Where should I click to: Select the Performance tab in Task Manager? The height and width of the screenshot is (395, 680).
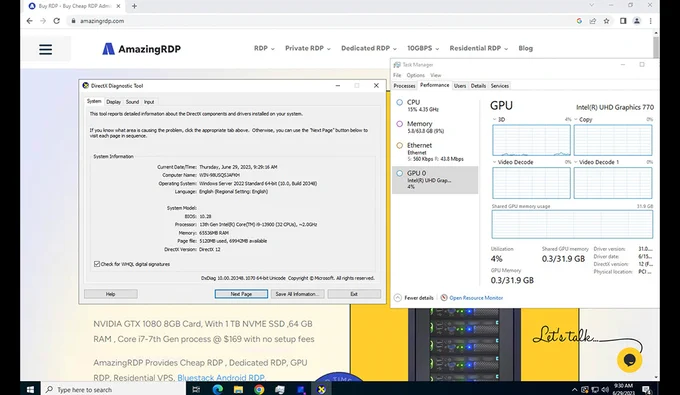click(x=435, y=85)
